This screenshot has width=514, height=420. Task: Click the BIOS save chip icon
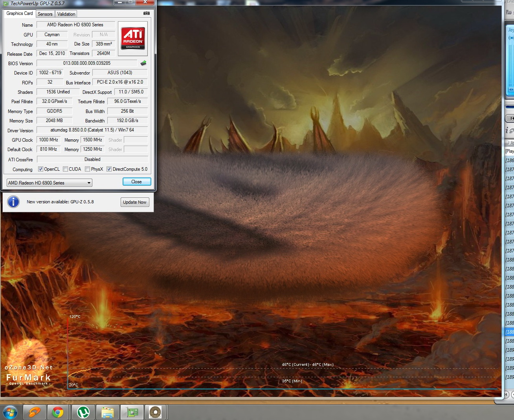(143, 63)
